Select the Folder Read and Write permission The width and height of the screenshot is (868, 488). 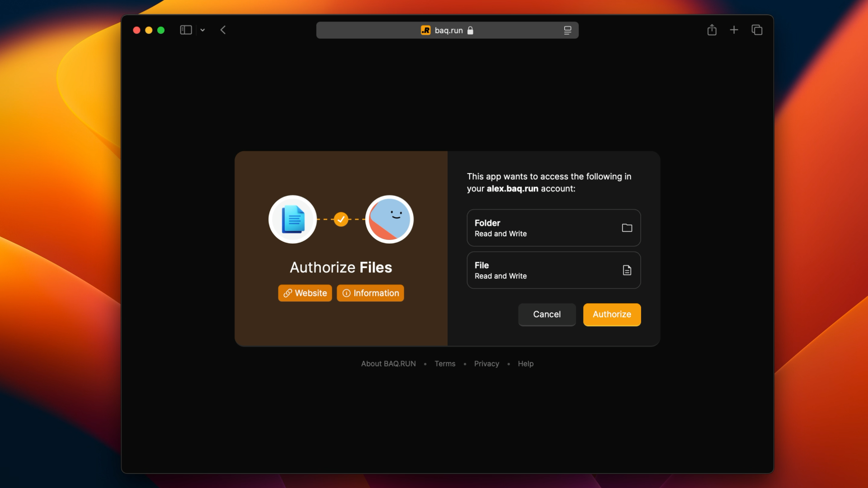(554, 228)
